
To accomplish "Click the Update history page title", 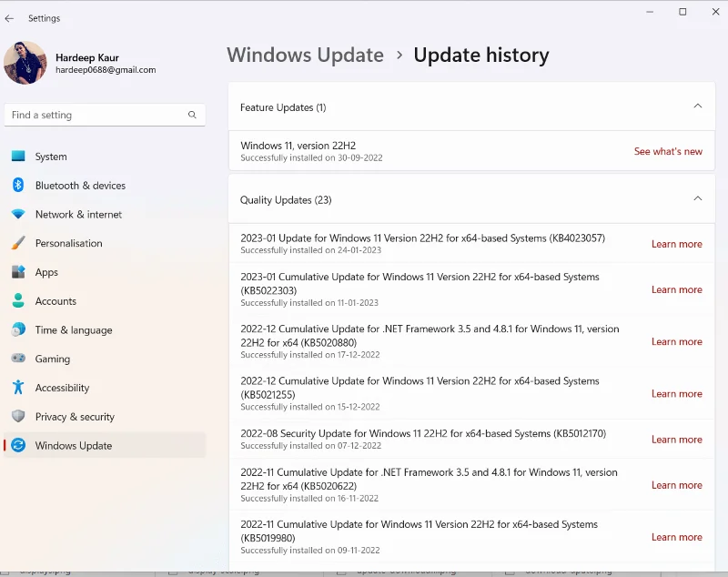I will click(481, 55).
